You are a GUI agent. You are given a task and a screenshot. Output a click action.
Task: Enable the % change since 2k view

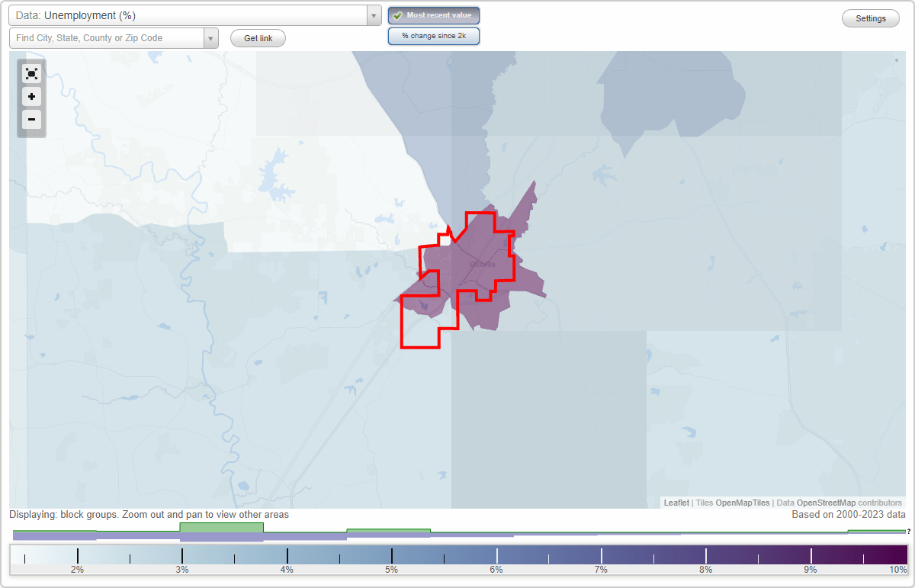(434, 35)
